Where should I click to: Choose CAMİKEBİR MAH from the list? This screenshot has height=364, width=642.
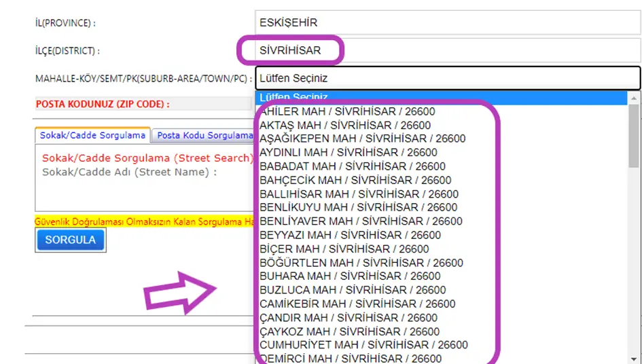(x=357, y=304)
